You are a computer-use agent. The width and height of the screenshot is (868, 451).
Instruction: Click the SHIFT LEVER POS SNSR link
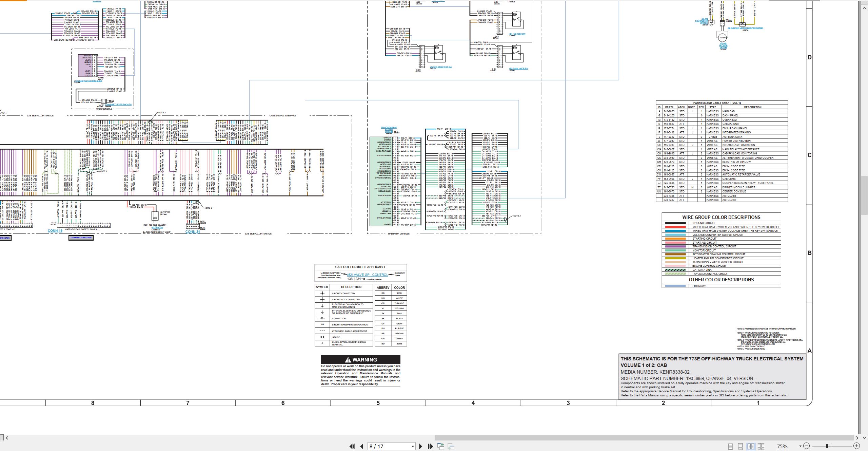[x=88, y=81]
